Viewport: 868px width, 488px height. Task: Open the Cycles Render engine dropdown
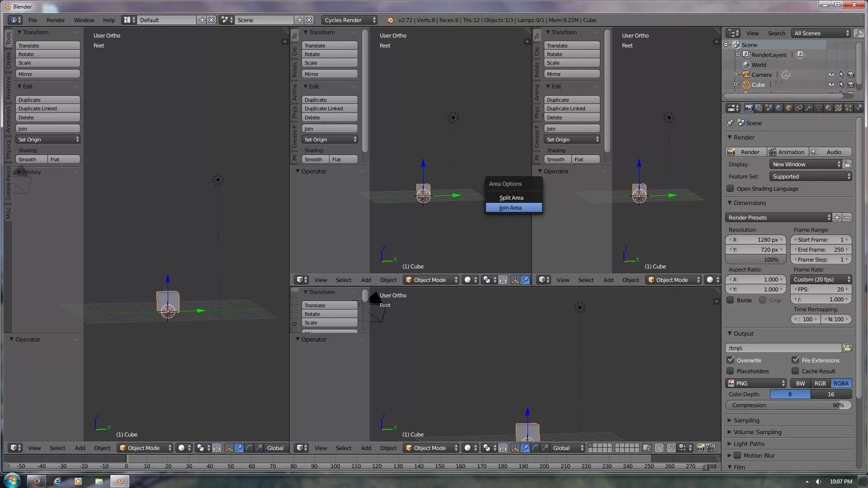pyautogui.click(x=349, y=20)
